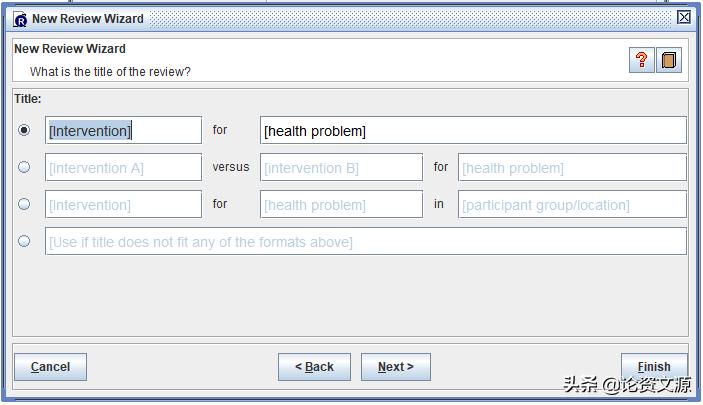Select Intervention A versus Intervention B format

point(24,167)
